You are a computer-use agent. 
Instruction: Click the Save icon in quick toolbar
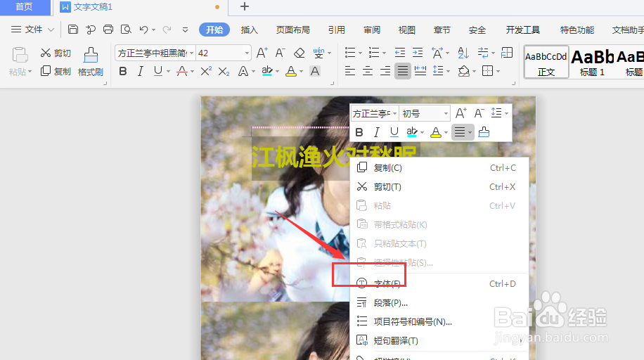pyautogui.click(x=72, y=29)
